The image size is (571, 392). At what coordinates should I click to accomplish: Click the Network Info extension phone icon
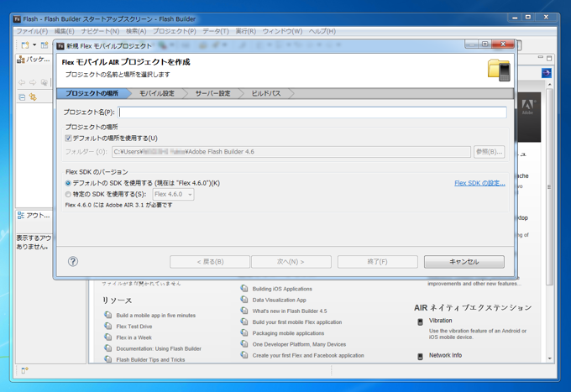pos(420,357)
